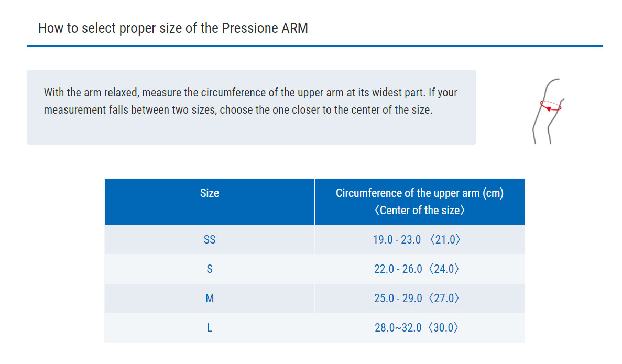Click the 〈27.0〉 center value

click(x=444, y=298)
